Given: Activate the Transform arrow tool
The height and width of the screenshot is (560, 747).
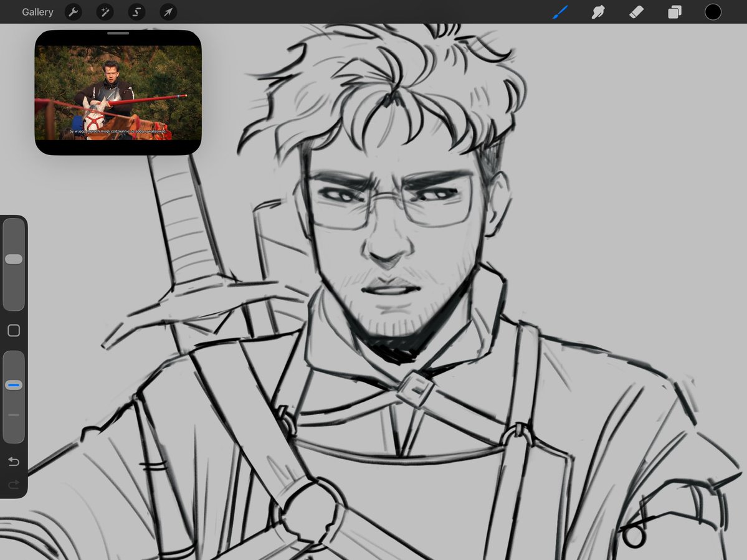Looking at the screenshot, I should [x=168, y=12].
